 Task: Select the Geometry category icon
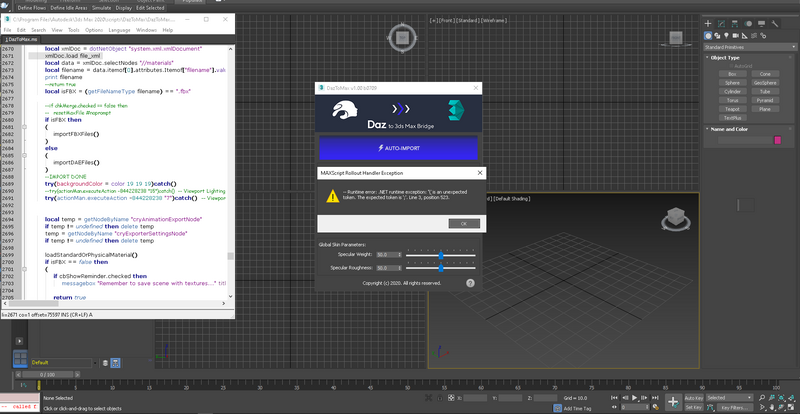(x=708, y=36)
